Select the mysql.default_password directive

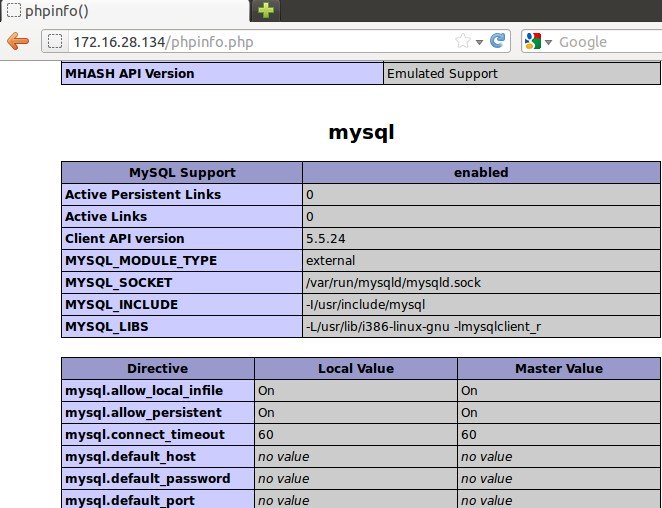tap(148, 478)
